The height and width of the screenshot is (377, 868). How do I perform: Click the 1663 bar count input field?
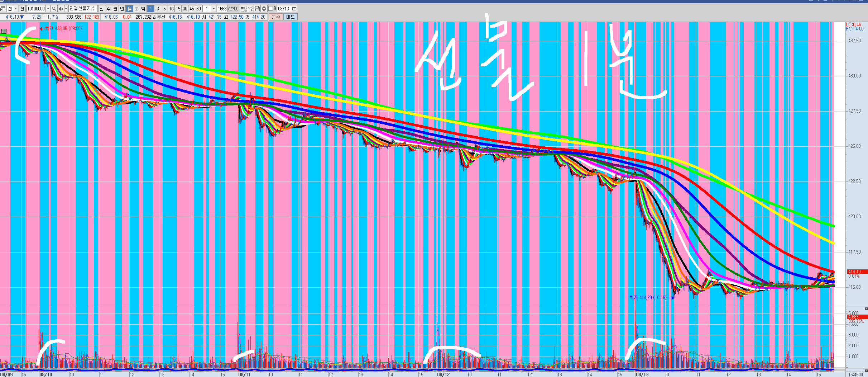click(222, 9)
